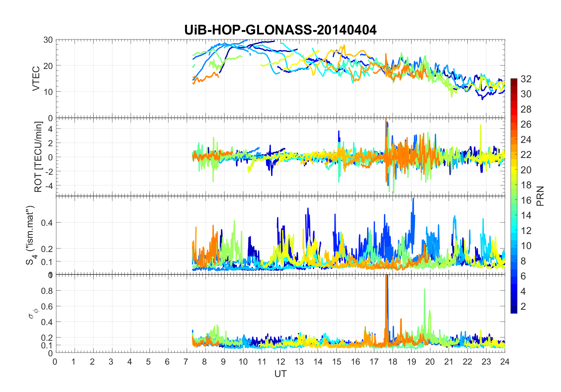561x392 pixels.
Task: Click UT x-axis tick 19
Action: (x=411, y=362)
